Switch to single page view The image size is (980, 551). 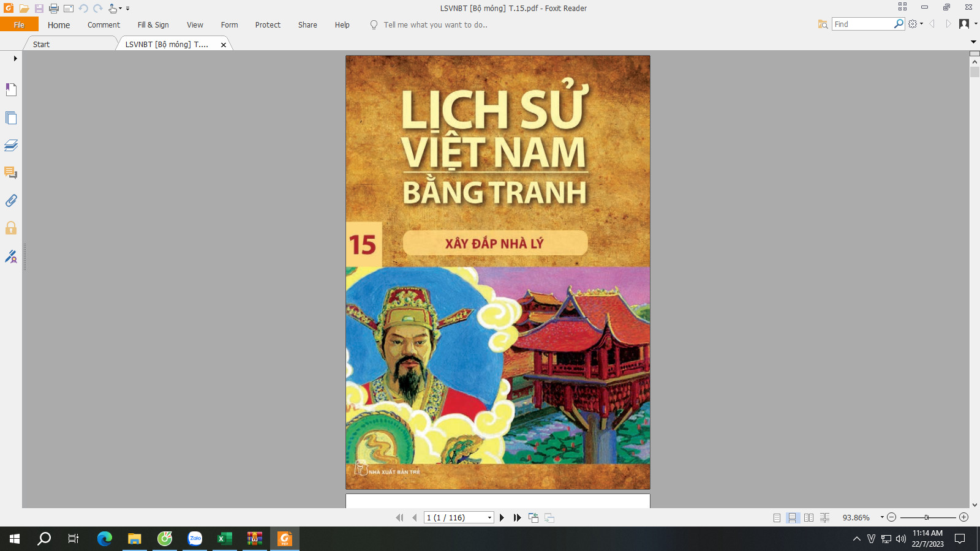777,517
